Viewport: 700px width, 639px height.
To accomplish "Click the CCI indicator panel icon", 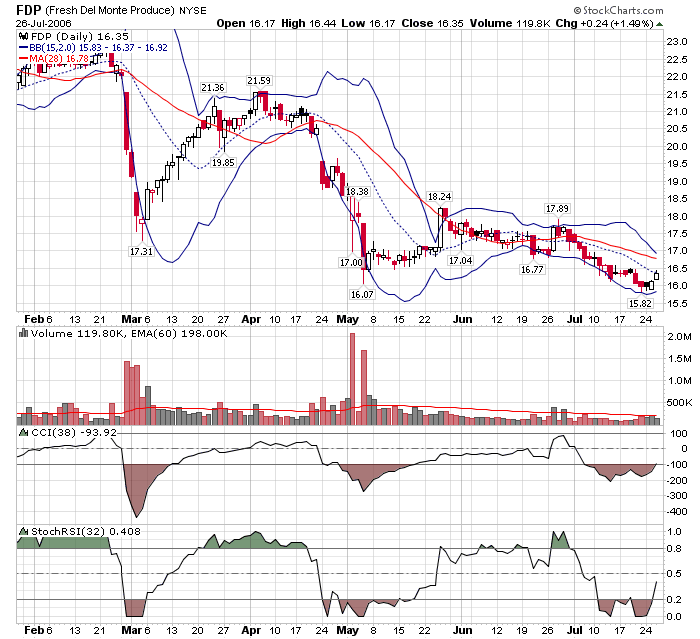I will [23, 432].
